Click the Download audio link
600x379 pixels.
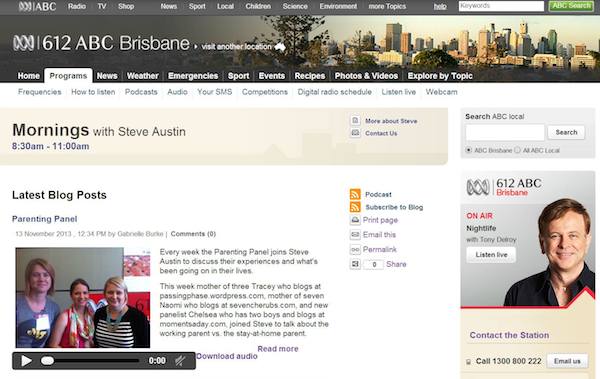[x=227, y=356]
